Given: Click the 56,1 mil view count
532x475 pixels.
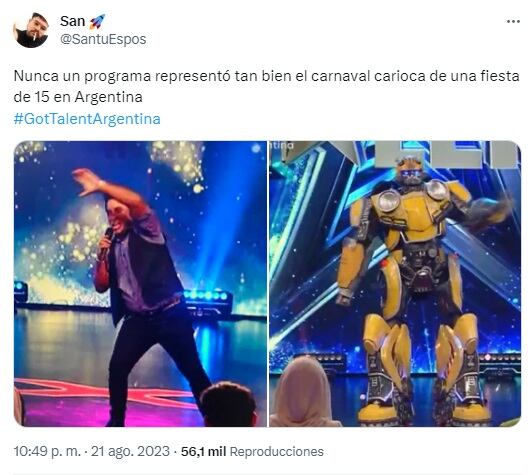Looking at the screenshot, I should 203,452.
